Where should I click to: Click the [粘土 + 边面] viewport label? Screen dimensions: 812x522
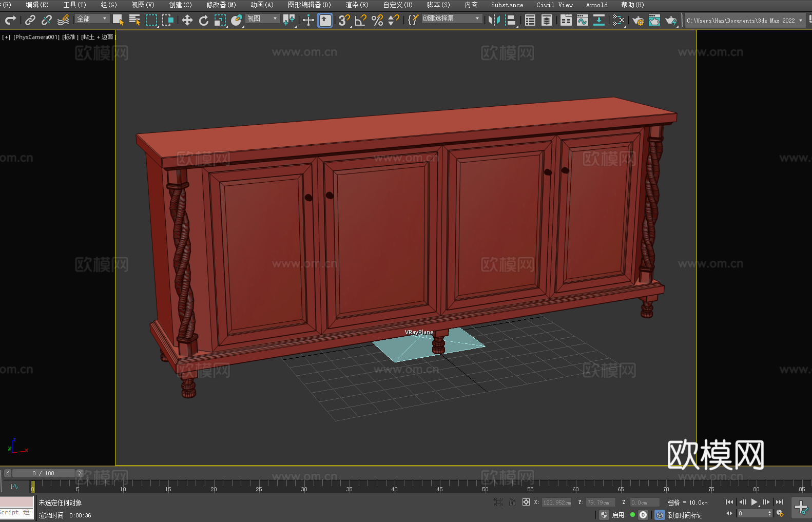(x=98, y=37)
